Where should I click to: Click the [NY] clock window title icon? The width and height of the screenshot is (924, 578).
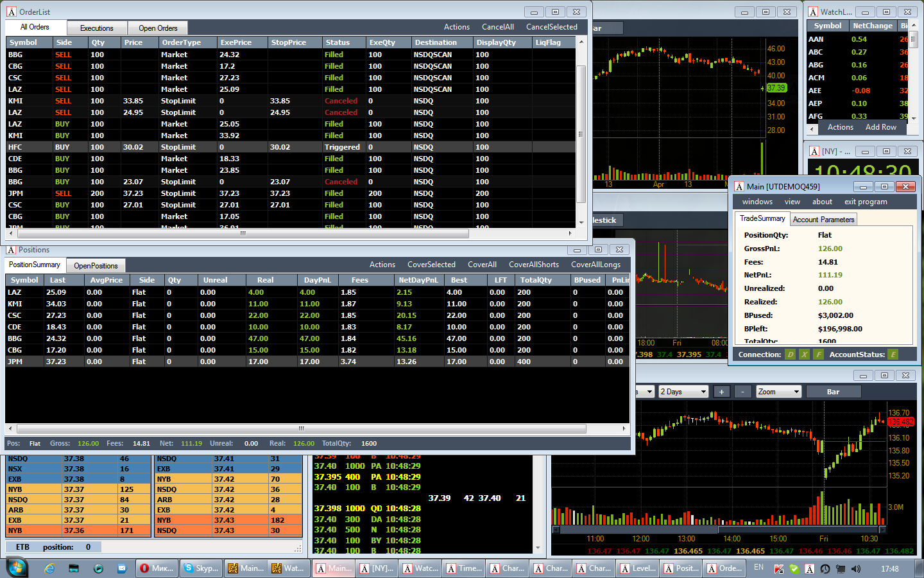[x=814, y=151]
